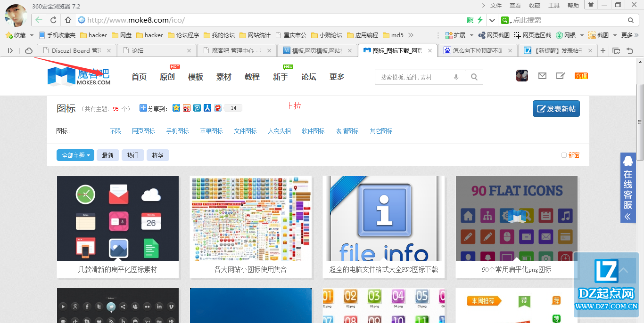Click the green lightning speed-mode icon
The image size is (644, 323).
click(480, 20)
